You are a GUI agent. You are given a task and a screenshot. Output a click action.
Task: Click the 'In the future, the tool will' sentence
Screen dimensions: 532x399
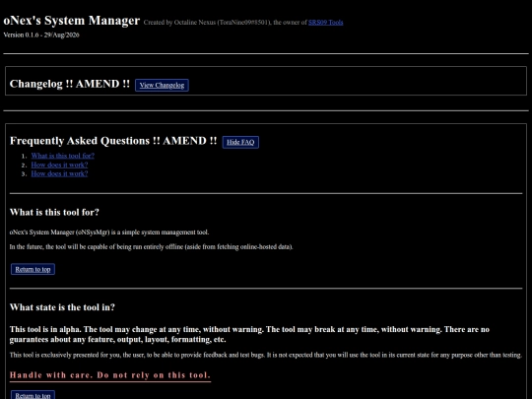151,247
